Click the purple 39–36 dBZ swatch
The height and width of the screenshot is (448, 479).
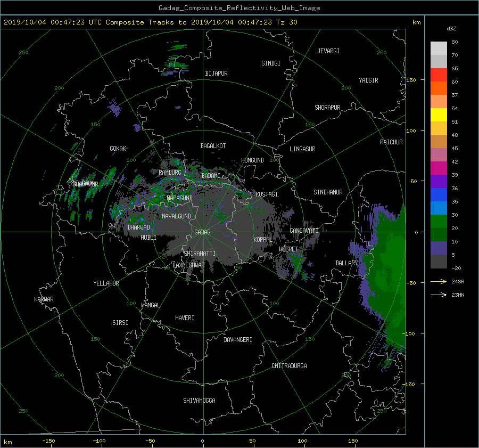[x=439, y=181]
